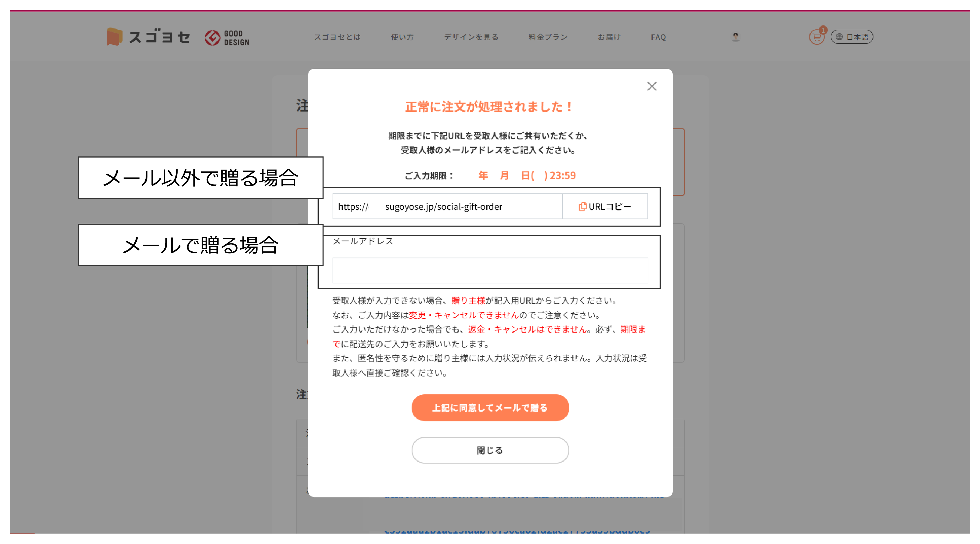
Task: Open the FAQ navigation link
Action: tap(658, 37)
